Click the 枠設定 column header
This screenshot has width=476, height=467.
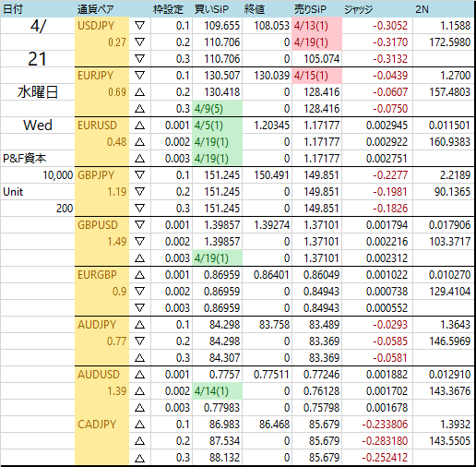[168, 9]
